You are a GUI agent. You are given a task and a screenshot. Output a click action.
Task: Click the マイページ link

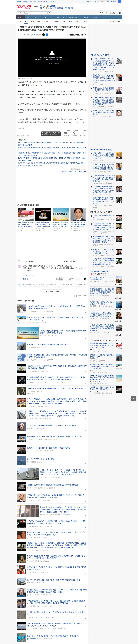tap(103, 13)
